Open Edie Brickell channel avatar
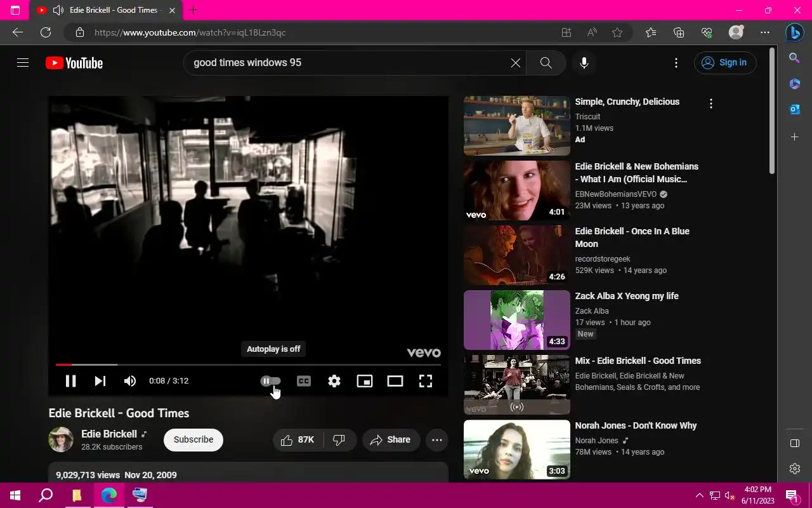This screenshot has height=508, width=812. click(61, 439)
